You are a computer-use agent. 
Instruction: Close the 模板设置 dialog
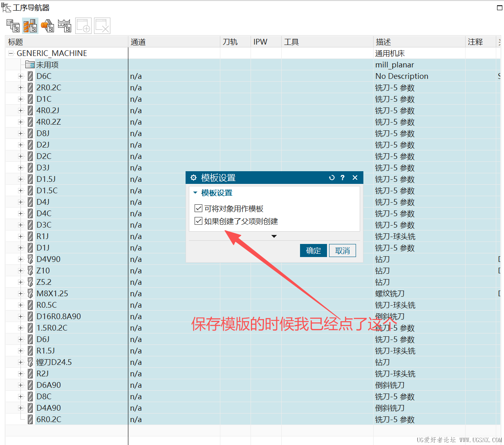point(355,178)
